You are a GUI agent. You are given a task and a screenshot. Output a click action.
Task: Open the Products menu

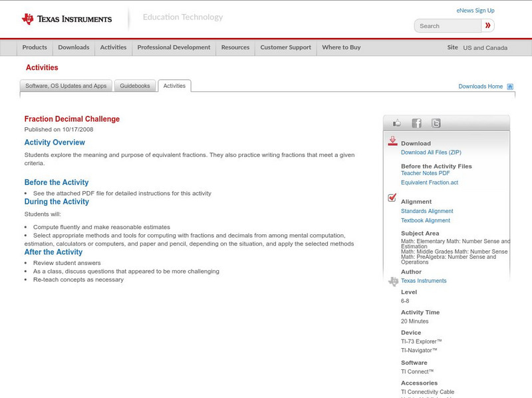point(35,47)
